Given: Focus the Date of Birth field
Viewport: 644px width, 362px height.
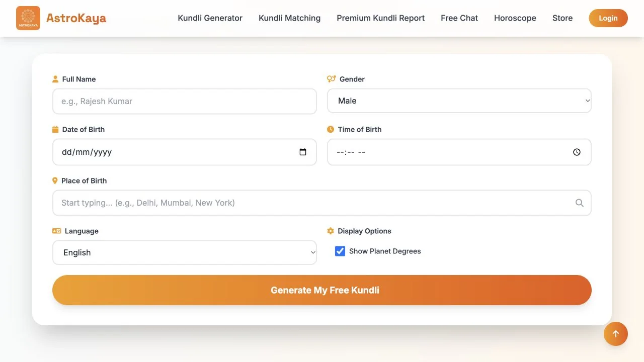Looking at the screenshot, I should tap(185, 152).
